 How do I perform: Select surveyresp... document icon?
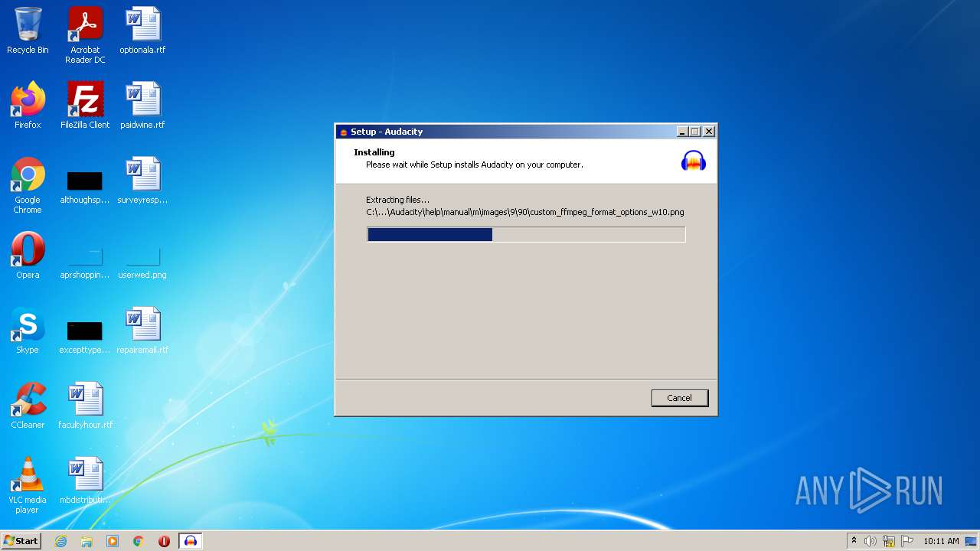142,181
